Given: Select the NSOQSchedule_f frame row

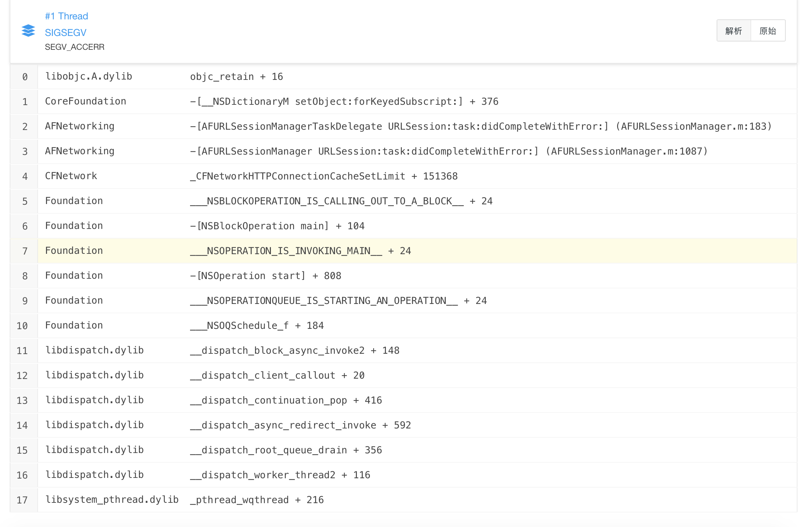Looking at the screenshot, I should (x=404, y=325).
